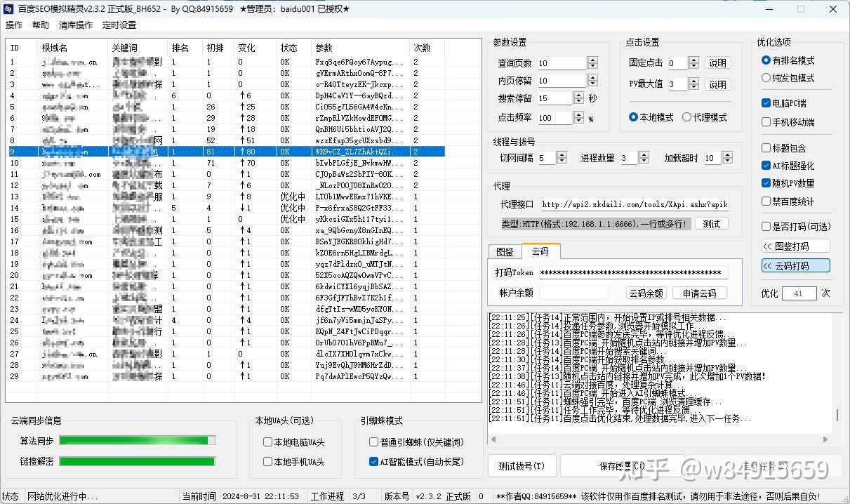Screen dimensions: 850x504
Task: Click the 工作进程 value 3/3
Action: point(359,496)
